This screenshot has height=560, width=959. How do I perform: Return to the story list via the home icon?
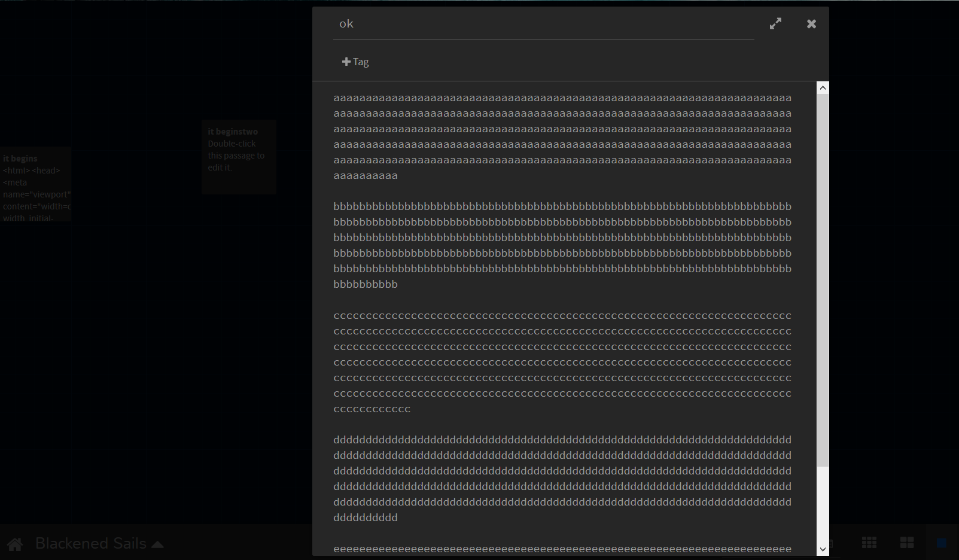tap(14, 543)
